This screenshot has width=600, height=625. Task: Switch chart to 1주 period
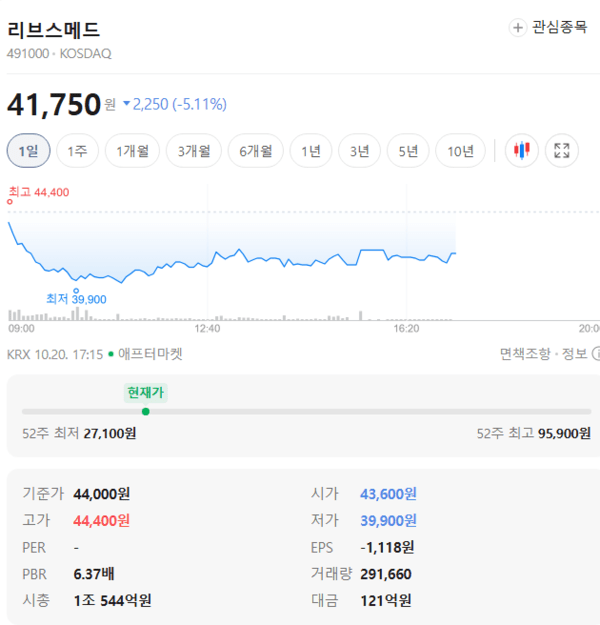point(77,151)
